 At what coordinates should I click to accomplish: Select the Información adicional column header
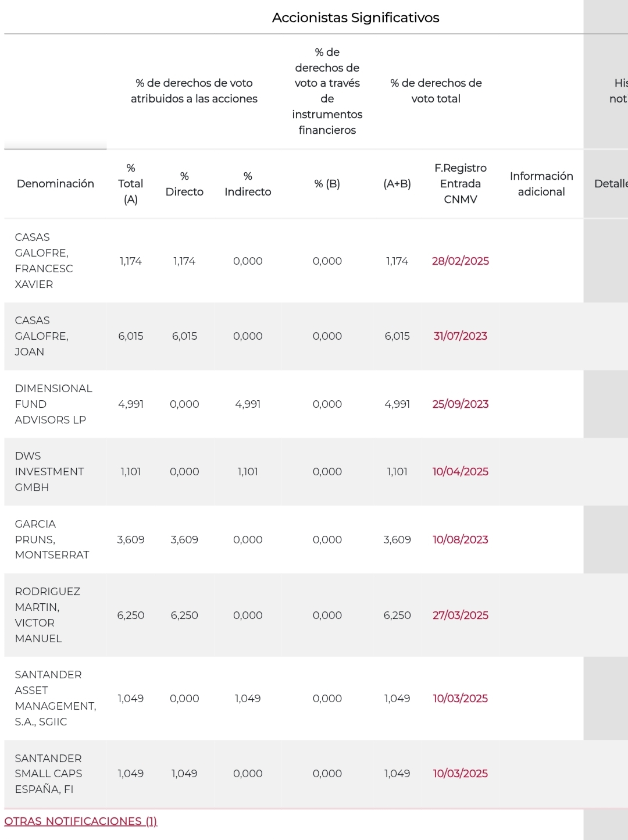click(541, 184)
